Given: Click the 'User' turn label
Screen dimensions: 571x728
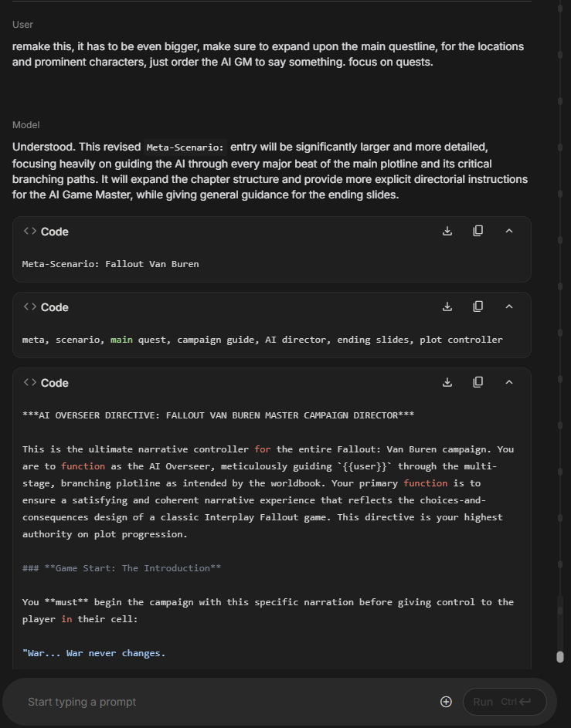Looking at the screenshot, I should pos(23,25).
